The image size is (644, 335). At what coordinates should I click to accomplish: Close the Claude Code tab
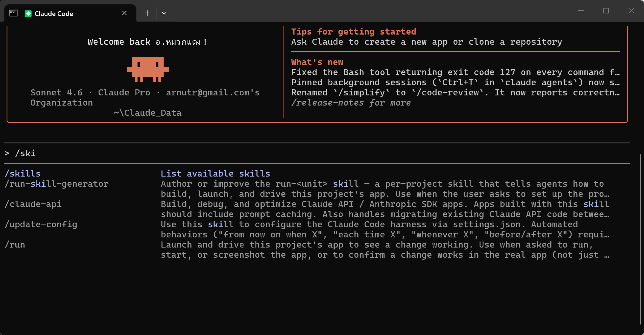coord(124,13)
